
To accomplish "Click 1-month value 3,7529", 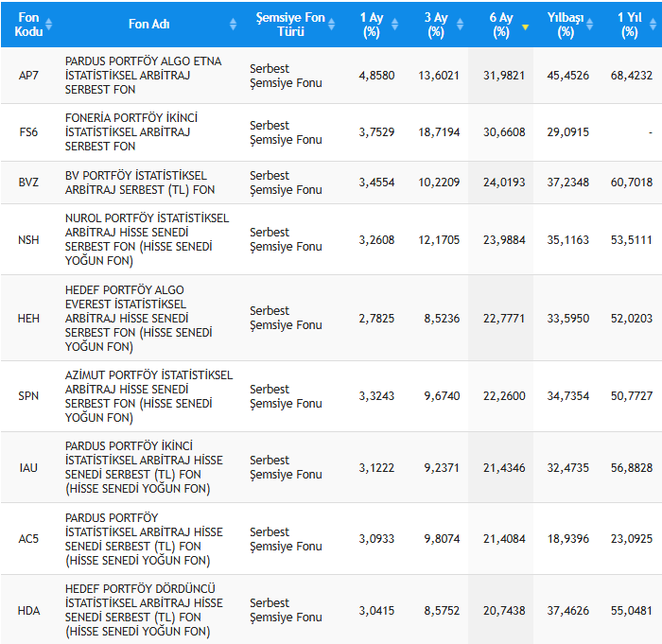I will (x=376, y=132).
